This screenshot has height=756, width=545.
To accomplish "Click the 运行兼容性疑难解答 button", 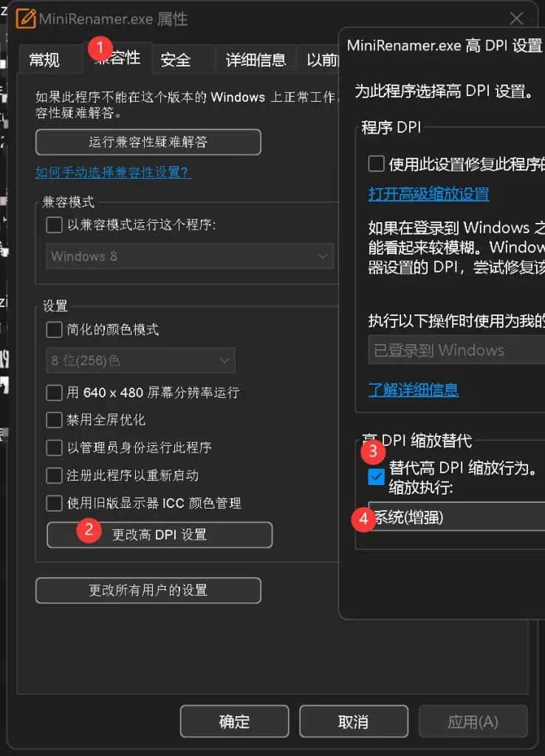I will click(x=148, y=142).
